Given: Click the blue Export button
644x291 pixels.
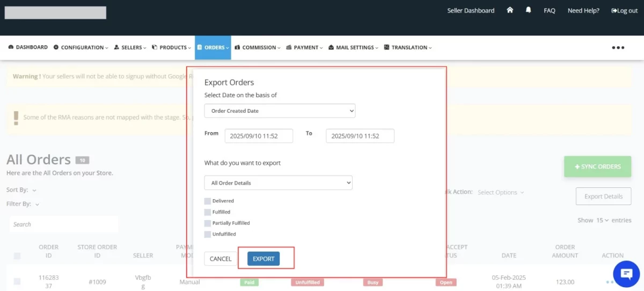Looking at the screenshot, I should (x=264, y=259).
